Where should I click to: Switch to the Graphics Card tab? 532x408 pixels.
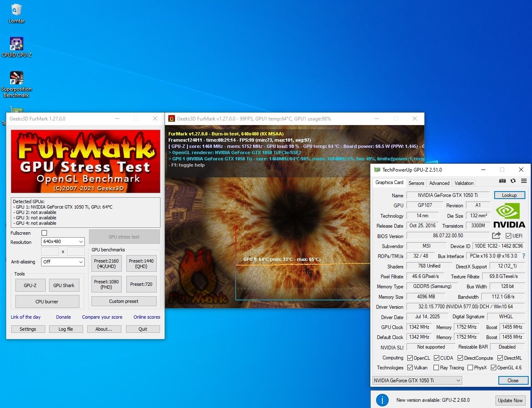(389, 182)
